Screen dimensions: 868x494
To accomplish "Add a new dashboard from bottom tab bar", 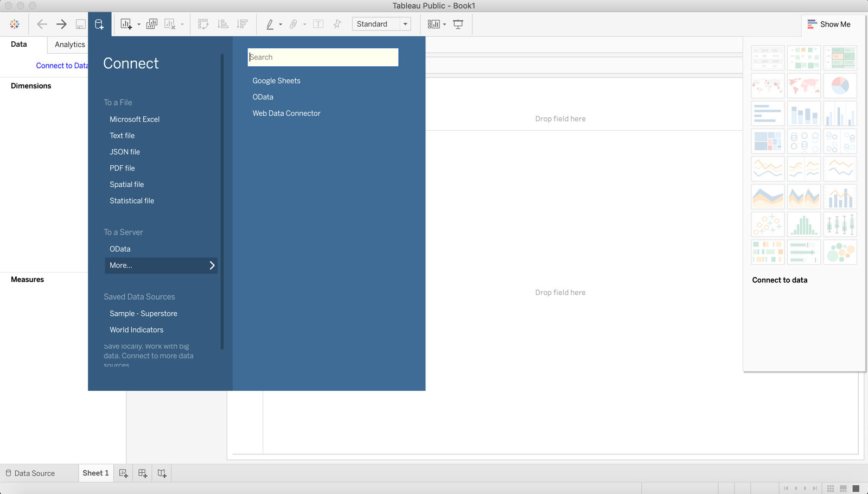I will [143, 473].
